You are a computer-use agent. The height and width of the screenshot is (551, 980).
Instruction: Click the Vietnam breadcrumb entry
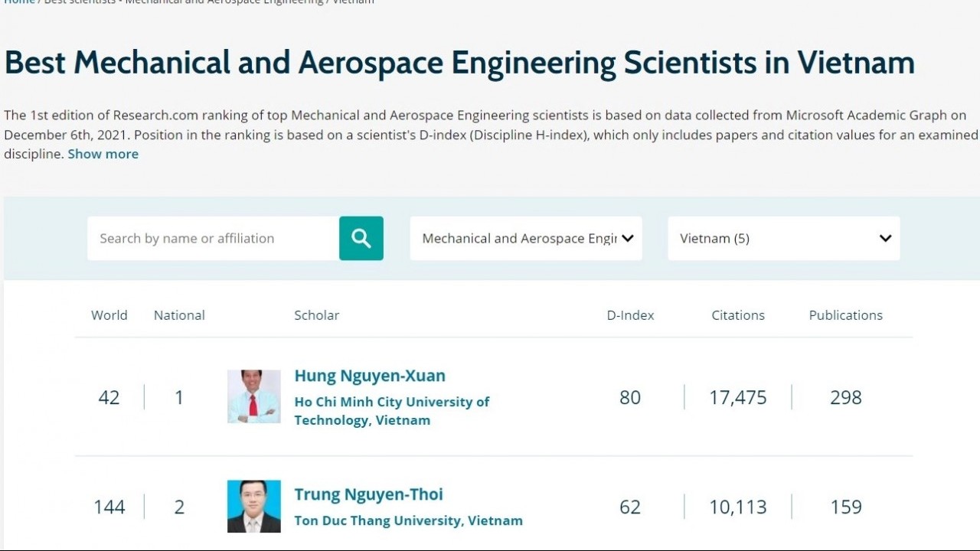[352, 2]
